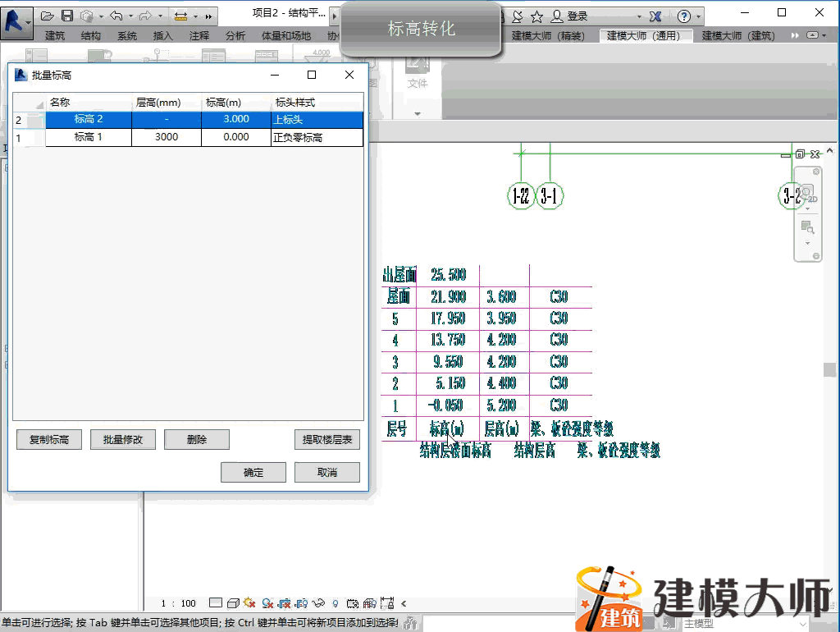This screenshot has height=632, width=840.
Task: Click the 登录 sign-in button
Action: 570,16
